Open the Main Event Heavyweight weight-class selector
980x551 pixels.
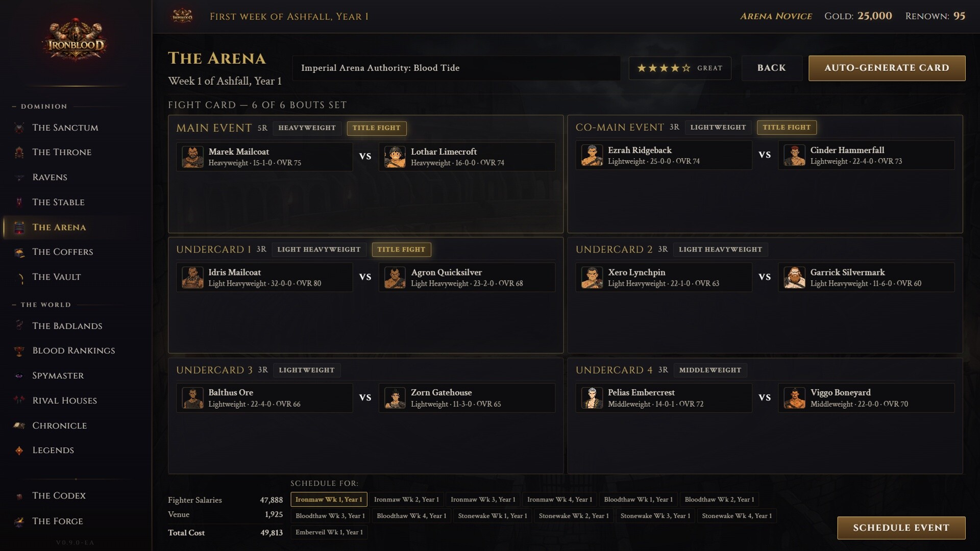click(x=307, y=128)
